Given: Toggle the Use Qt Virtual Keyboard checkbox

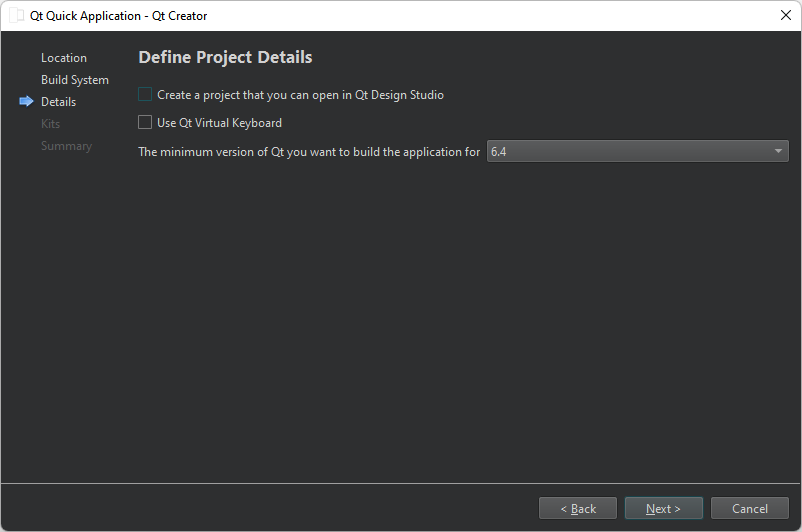Looking at the screenshot, I should [146, 123].
